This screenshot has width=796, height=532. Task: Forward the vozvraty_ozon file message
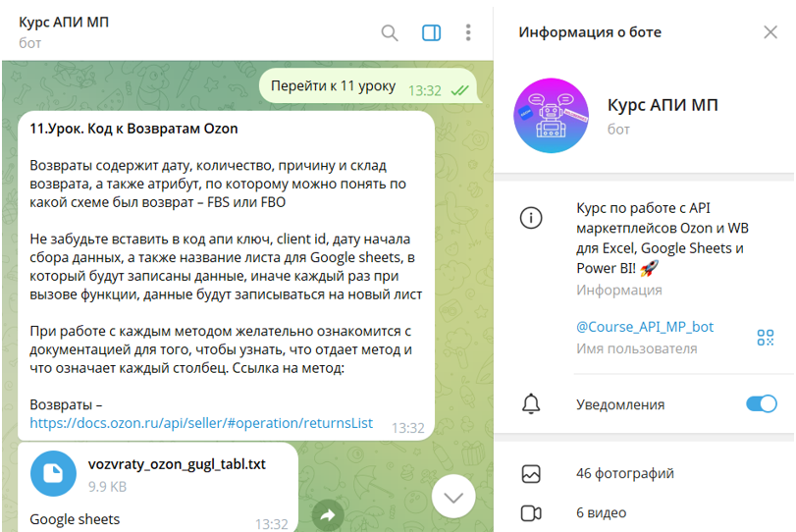pos(328,515)
